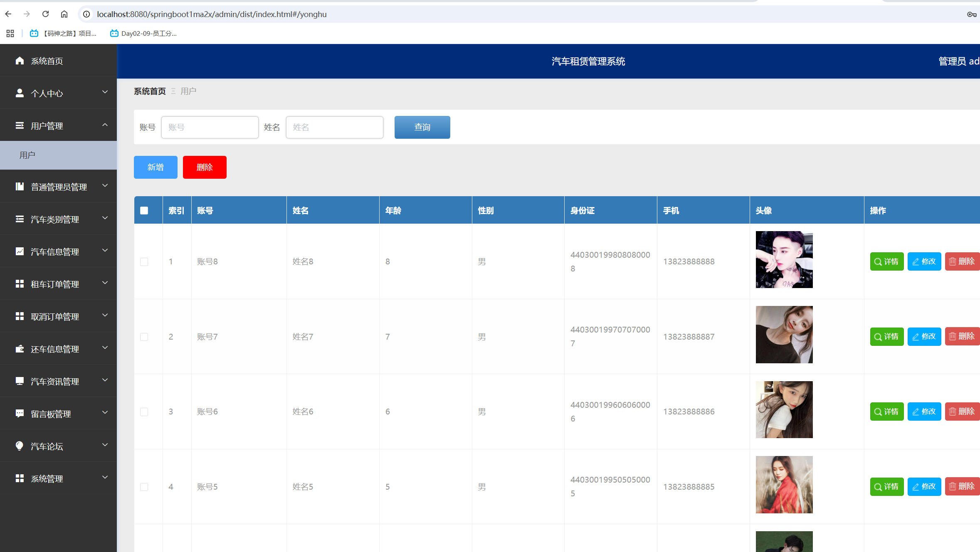Click the grid icon beside 取消订单管理

click(20, 316)
